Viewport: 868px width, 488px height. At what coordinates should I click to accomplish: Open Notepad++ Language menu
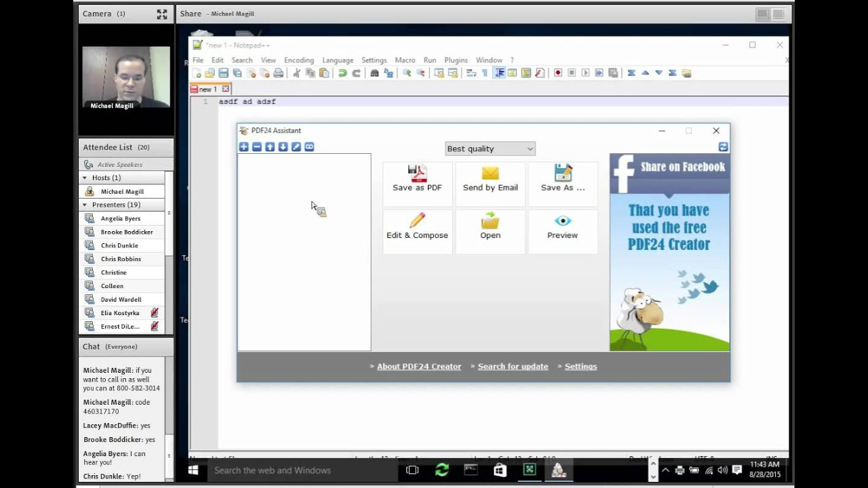pos(338,60)
